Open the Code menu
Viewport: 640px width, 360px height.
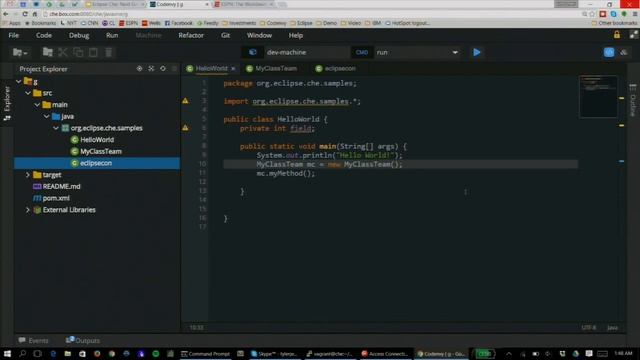[44, 35]
